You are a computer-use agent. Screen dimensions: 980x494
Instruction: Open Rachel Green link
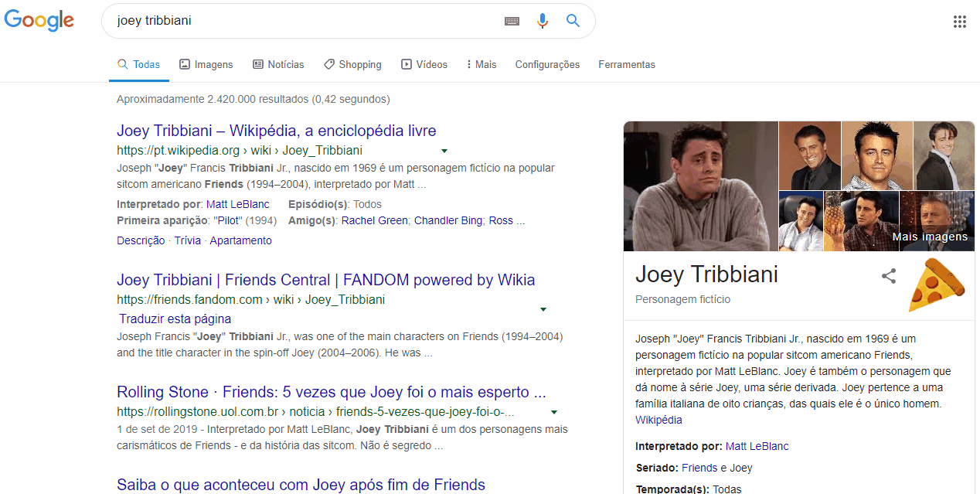point(374,220)
